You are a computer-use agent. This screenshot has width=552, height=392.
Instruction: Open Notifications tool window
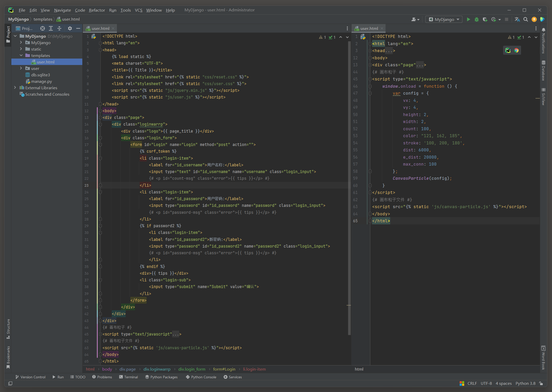[x=543, y=41]
